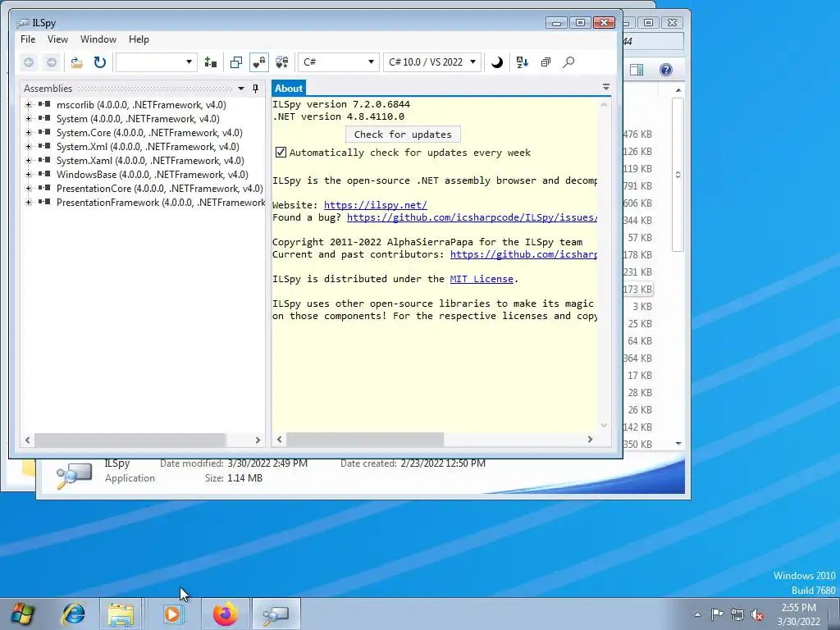Viewport: 840px width, 630px height.
Task: Click the PresentationCore assembly icon
Action: (x=44, y=188)
